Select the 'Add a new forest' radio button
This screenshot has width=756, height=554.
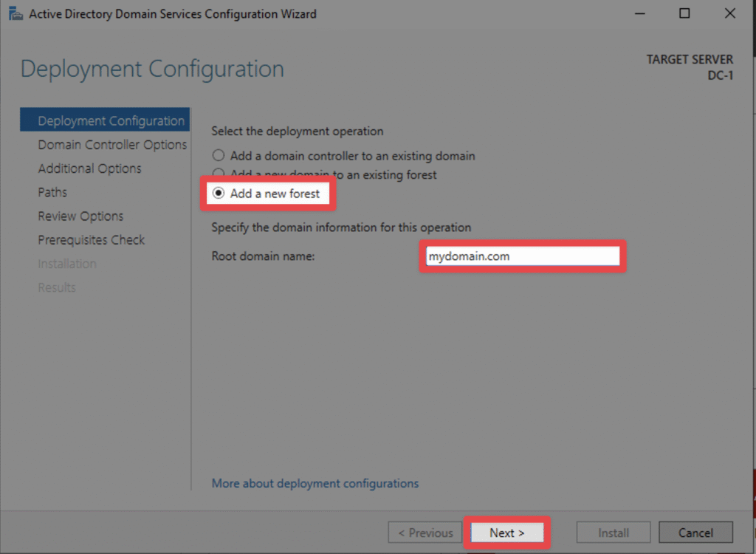219,194
